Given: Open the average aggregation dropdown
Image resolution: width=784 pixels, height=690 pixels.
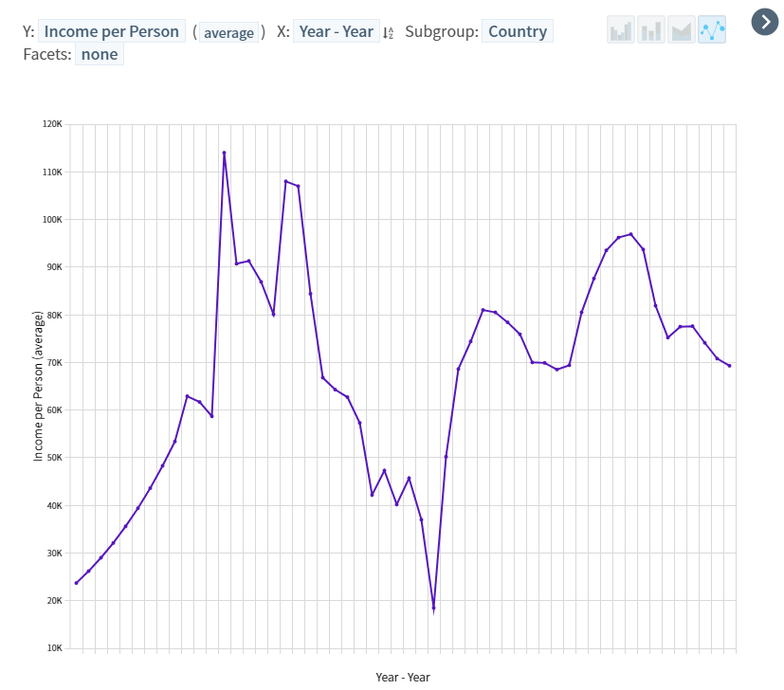Looking at the screenshot, I should point(229,33).
